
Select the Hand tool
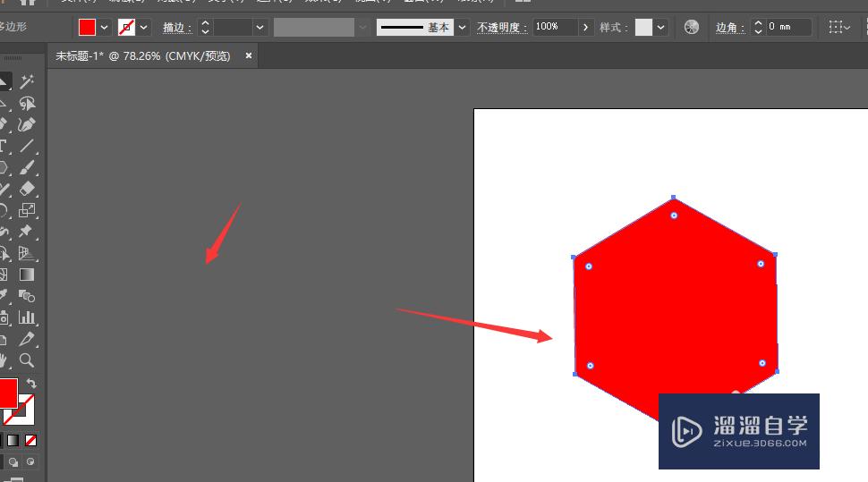[4, 360]
